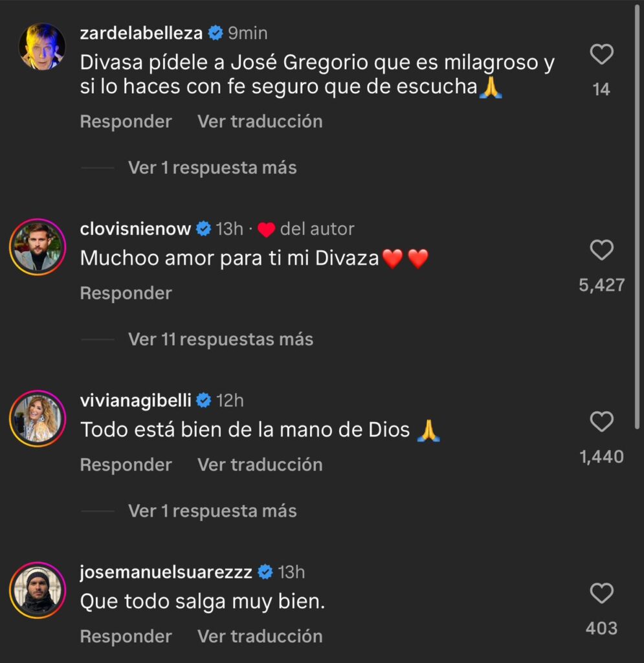
Task: Open vivianagibelli's profile avatar
Action: (38, 418)
